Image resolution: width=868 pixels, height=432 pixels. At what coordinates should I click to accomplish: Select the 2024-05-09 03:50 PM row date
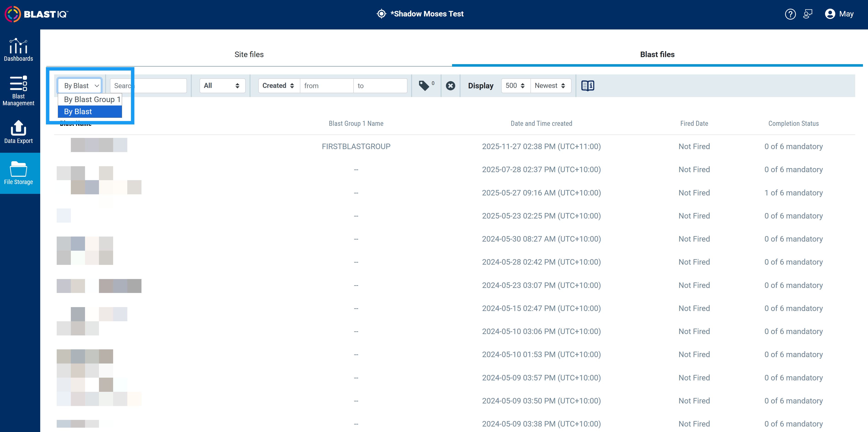point(541,401)
